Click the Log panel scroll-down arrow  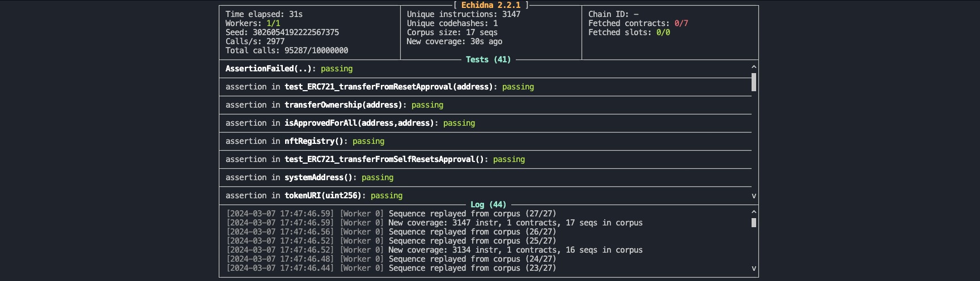tap(754, 269)
